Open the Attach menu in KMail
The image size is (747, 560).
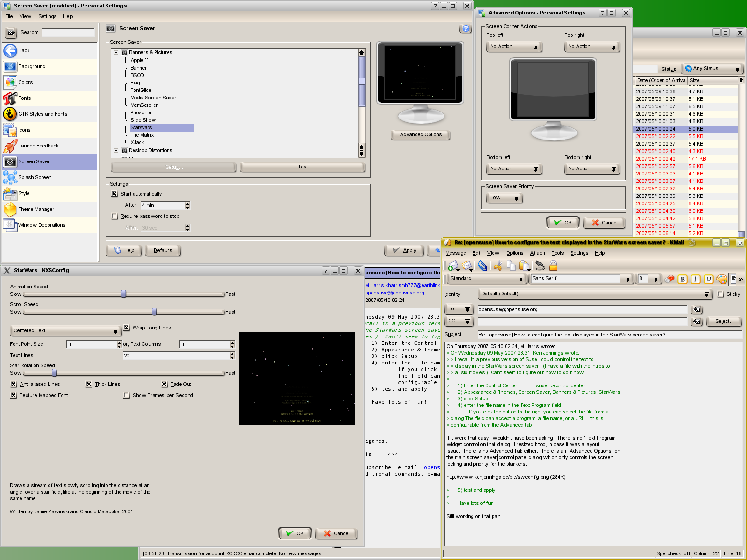click(x=537, y=253)
